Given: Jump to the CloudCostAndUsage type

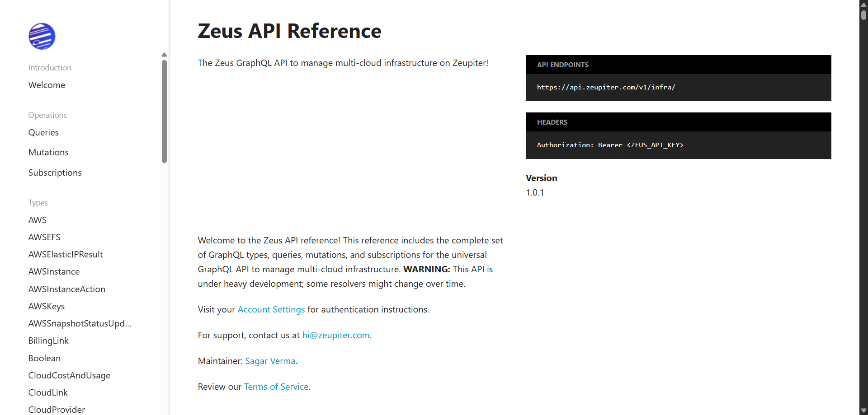Looking at the screenshot, I should coord(69,375).
